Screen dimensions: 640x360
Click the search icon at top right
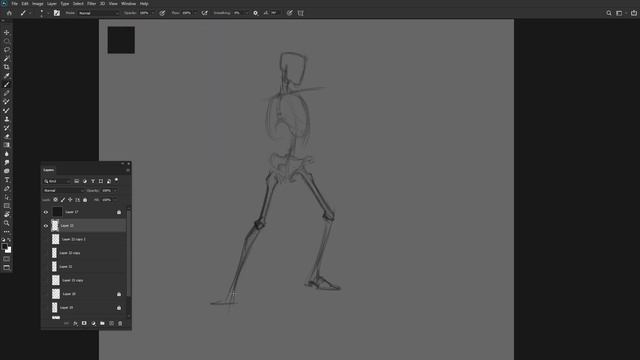609,13
